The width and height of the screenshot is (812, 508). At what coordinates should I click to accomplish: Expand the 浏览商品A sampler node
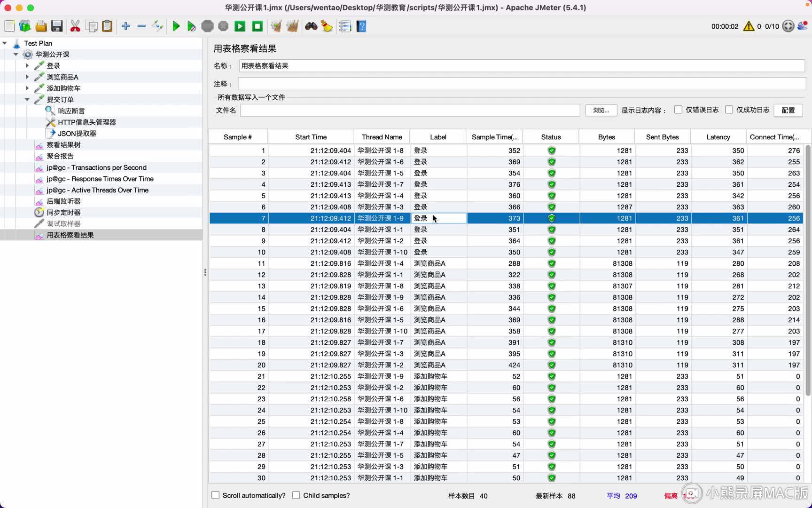pyautogui.click(x=27, y=77)
